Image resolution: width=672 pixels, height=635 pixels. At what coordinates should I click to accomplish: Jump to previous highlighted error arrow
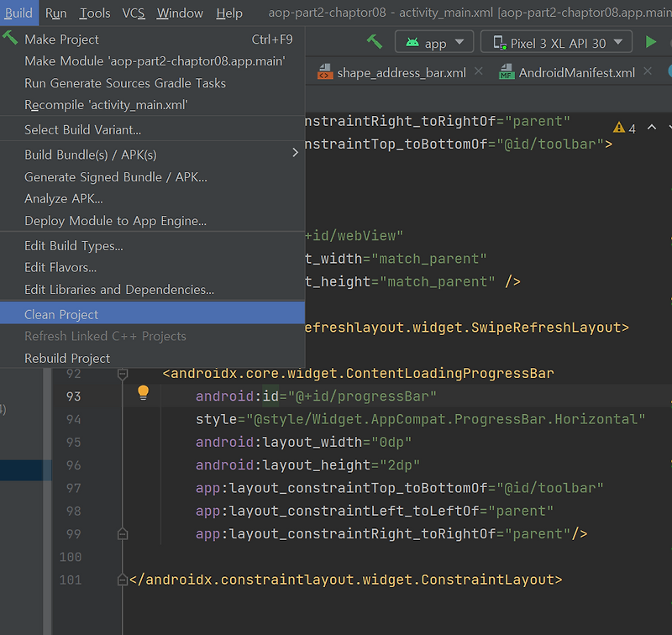click(x=651, y=128)
